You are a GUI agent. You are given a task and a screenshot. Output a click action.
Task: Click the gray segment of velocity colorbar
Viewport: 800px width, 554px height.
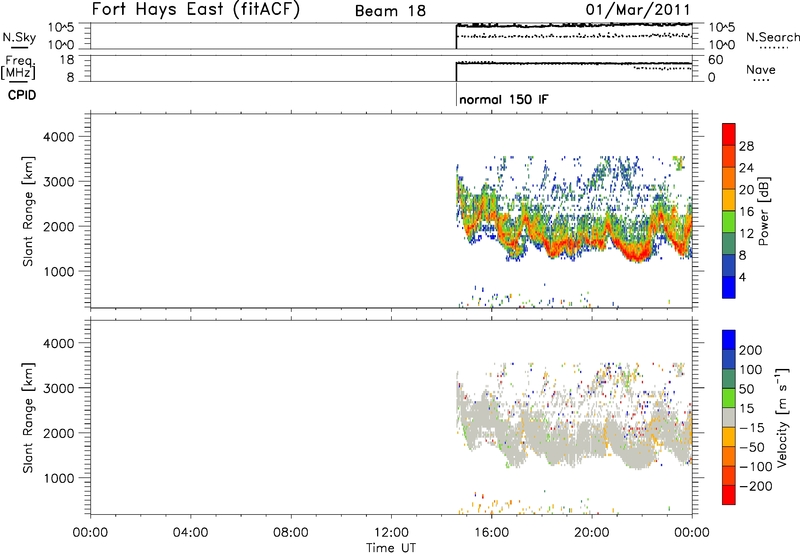729,417
